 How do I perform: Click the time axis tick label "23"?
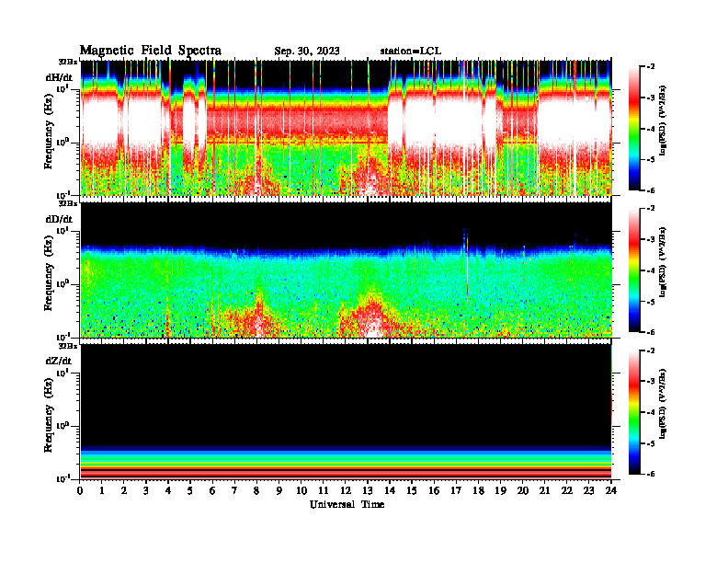pos(588,490)
